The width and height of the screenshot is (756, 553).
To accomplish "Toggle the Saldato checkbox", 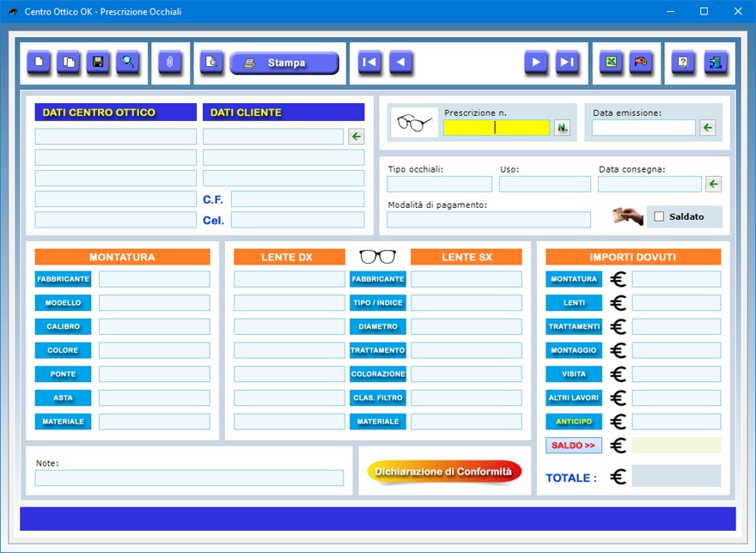I will click(659, 216).
